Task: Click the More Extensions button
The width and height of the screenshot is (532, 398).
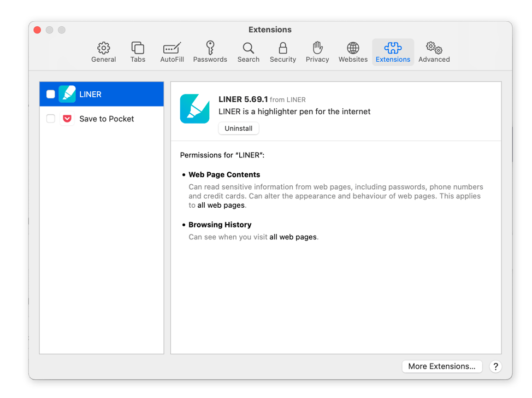Action: [x=442, y=366]
